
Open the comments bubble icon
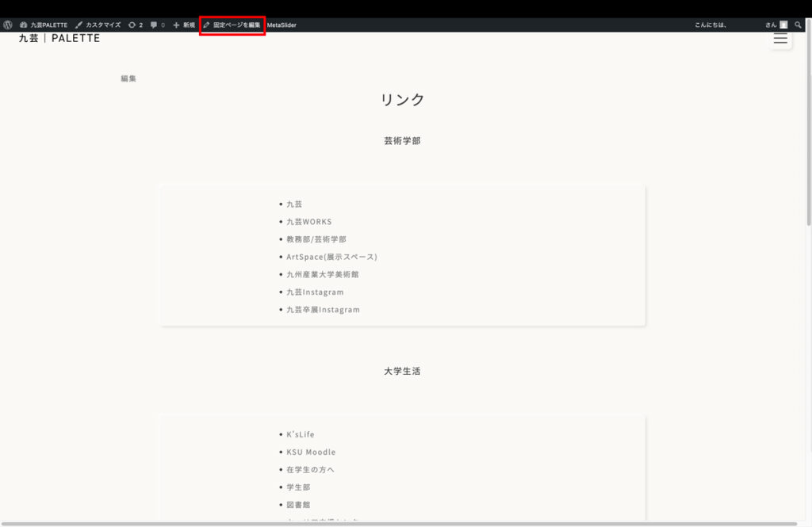[158, 25]
